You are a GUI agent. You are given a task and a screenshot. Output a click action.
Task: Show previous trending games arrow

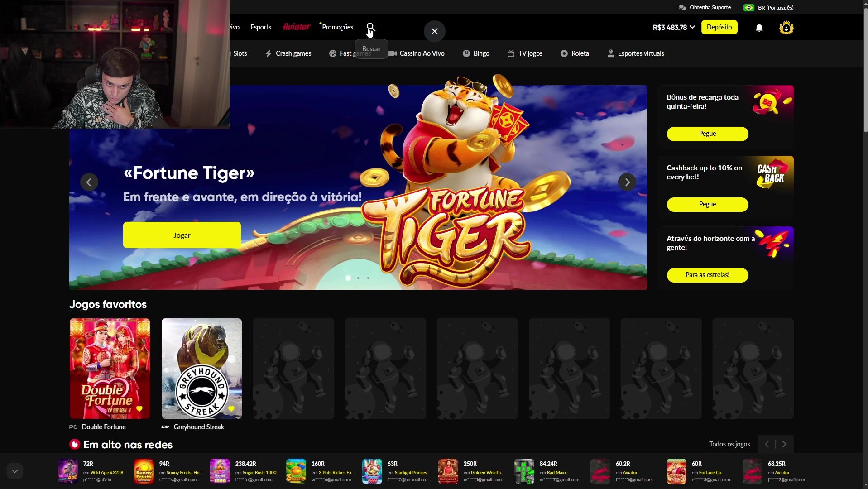767,444
